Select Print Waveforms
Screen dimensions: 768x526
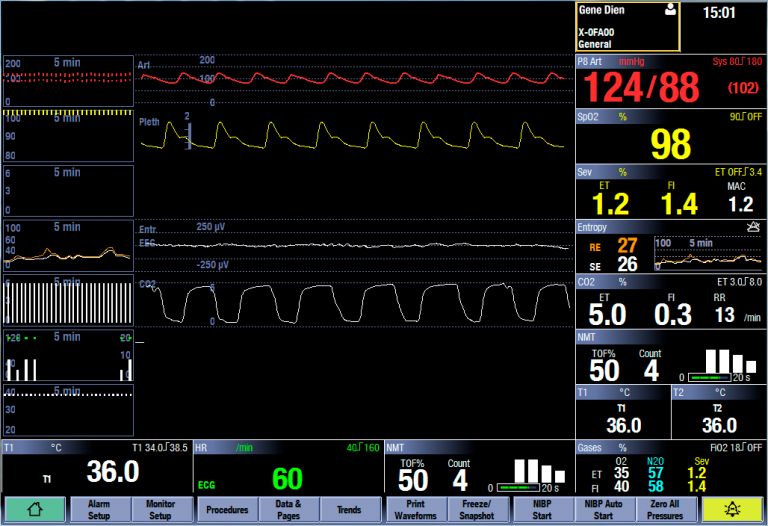(415, 509)
